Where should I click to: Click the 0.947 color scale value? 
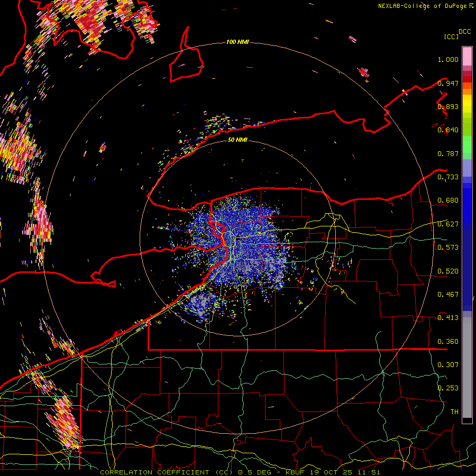click(448, 83)
